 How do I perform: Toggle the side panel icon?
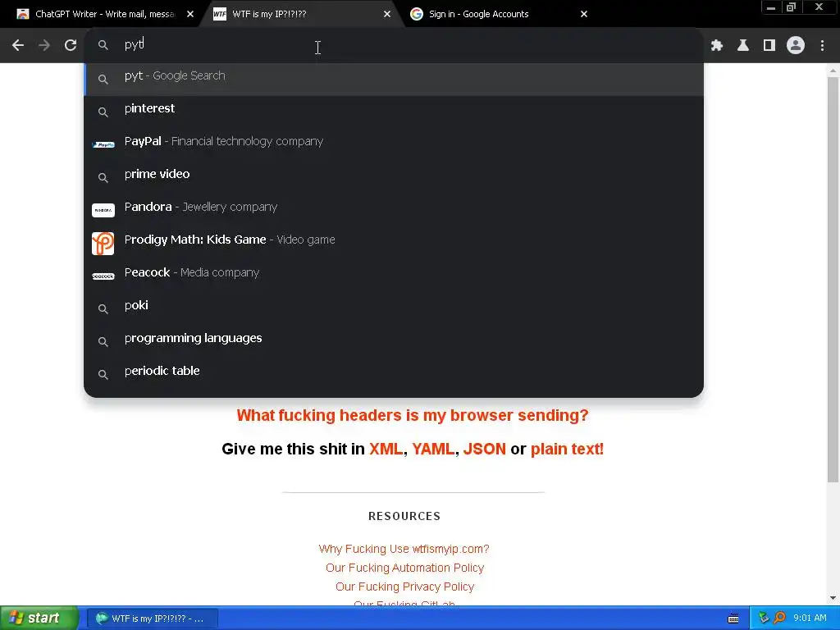tap(769, 46)
